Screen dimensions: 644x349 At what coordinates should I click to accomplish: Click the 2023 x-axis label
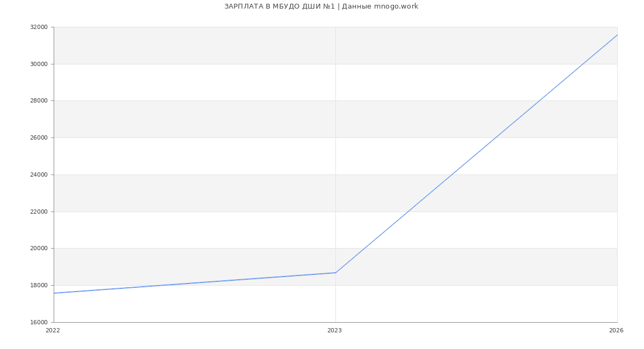[x=334, y=331]
